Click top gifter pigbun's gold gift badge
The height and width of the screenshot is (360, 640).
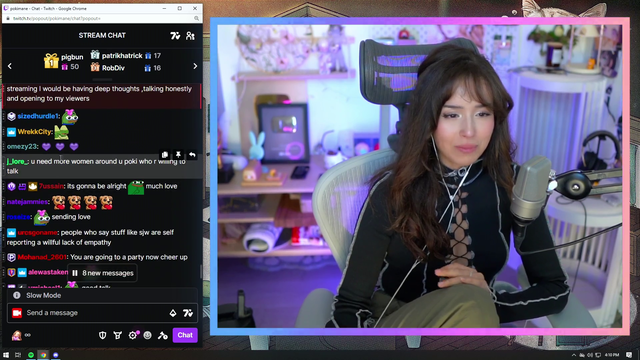[51, 61]
